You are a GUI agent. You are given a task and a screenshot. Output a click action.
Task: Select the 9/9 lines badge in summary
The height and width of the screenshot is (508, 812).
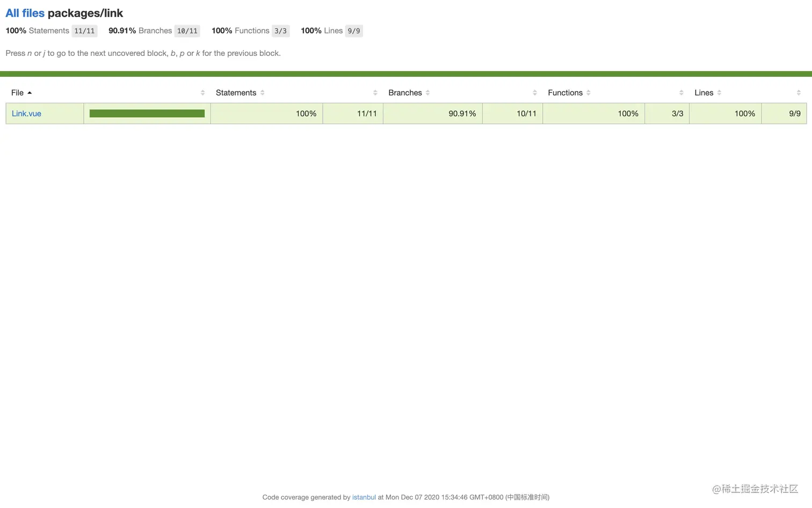(x=354, y=31)
